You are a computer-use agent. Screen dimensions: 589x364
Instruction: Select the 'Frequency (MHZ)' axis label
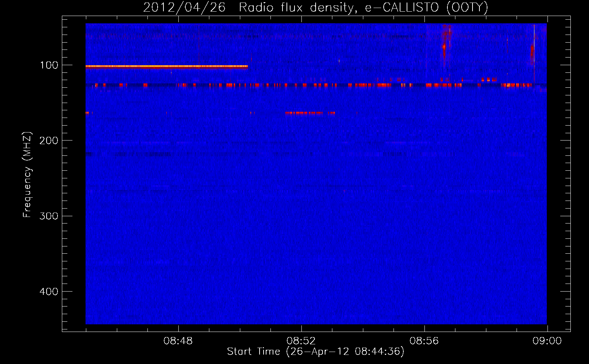coord(27,175)
